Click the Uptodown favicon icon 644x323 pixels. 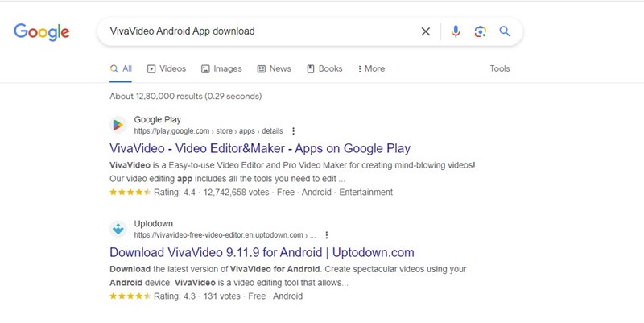tap(118, 229)
